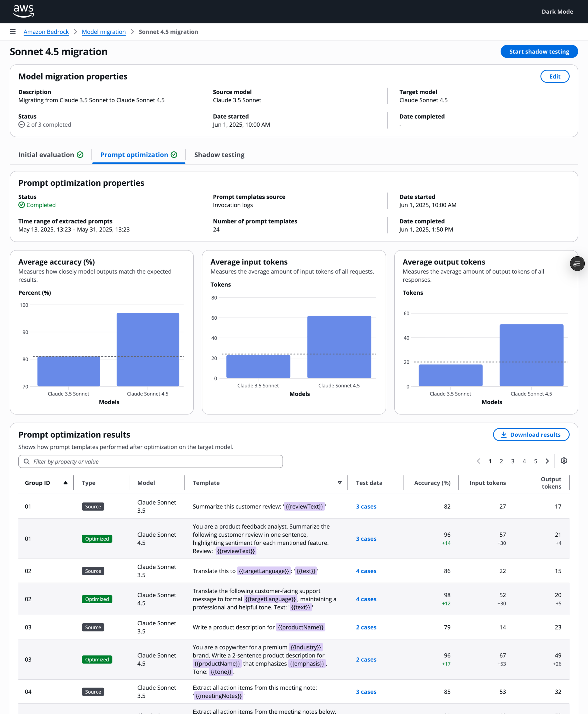The image size is (588, 714).
Task: Open table preferences gear icon
Action: coord(564,461)
